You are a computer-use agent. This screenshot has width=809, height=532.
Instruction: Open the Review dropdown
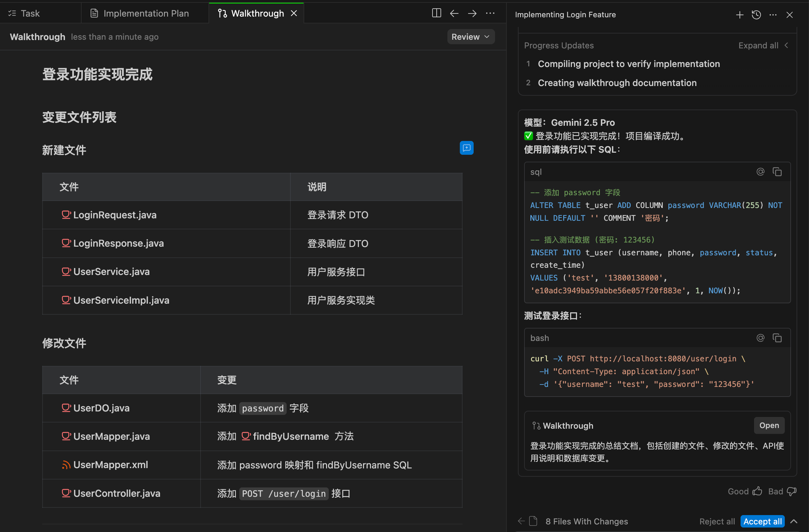point(471,37)
